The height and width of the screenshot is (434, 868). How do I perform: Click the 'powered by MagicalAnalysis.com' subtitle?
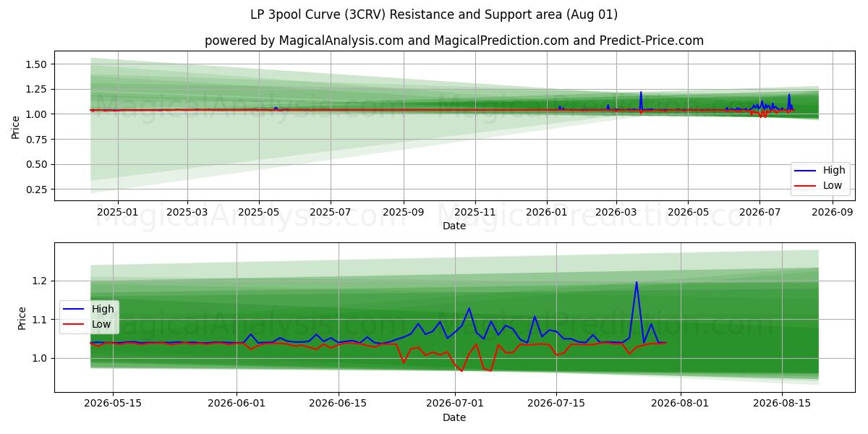(x=454, y=41)
